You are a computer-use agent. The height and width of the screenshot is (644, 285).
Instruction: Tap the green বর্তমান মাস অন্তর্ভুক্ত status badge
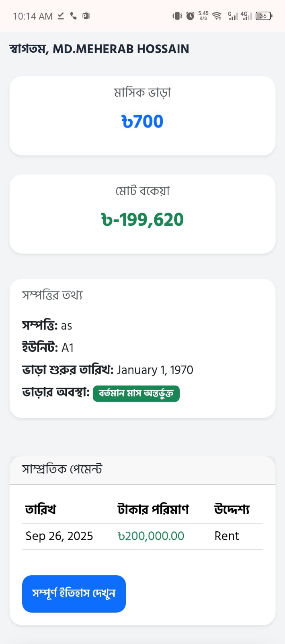[x=136, y=393]
